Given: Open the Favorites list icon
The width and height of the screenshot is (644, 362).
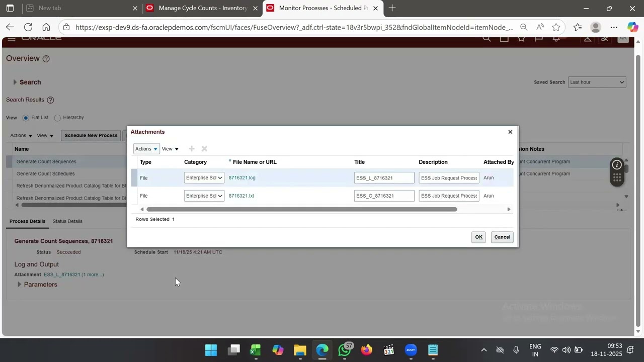Looking at the screenshot, I should [x=577, y=27].
